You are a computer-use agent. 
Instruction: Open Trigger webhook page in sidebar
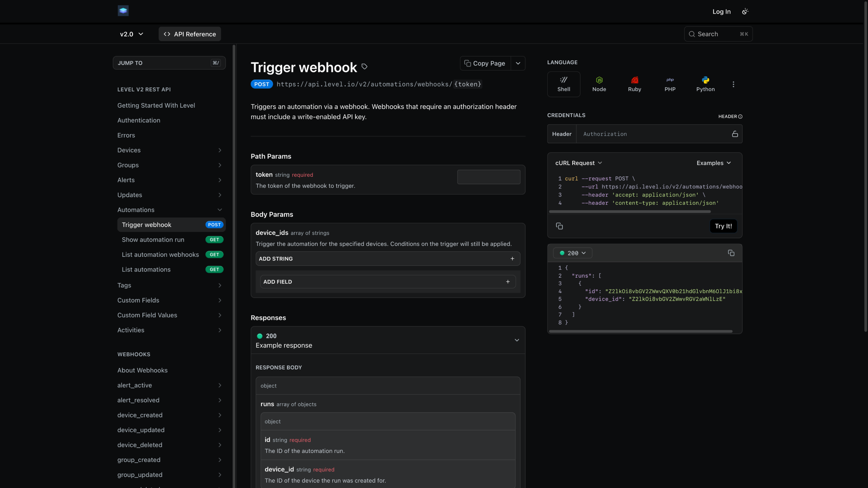(171, 225)
